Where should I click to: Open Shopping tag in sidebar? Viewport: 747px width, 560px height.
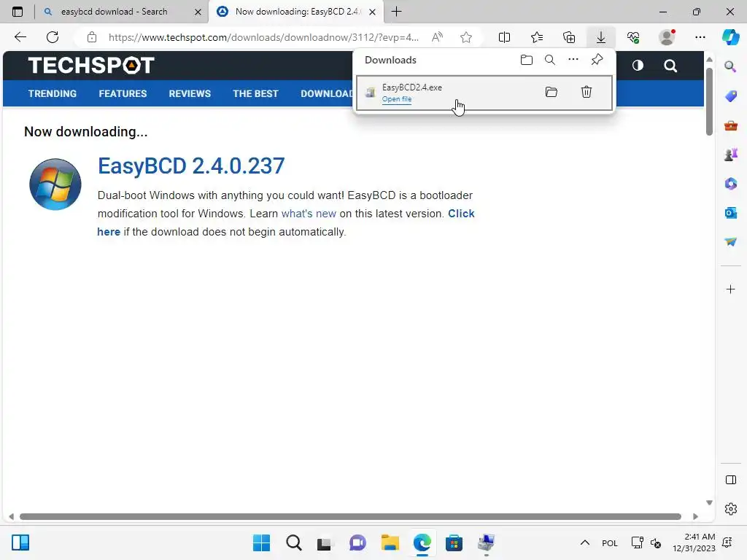tap(730, 96)
